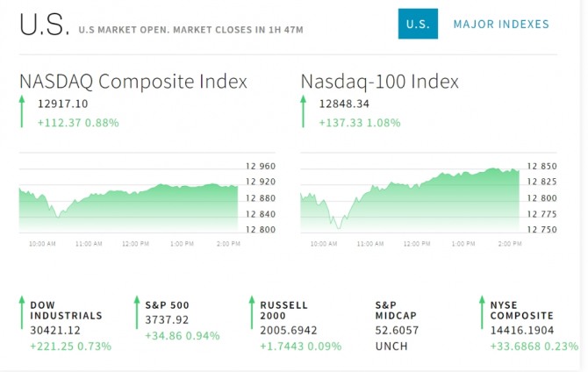Image resolution: width=588 pixels, height=372 pixels.
Task: Select the U.S. market tab
Action: point(417,24)
